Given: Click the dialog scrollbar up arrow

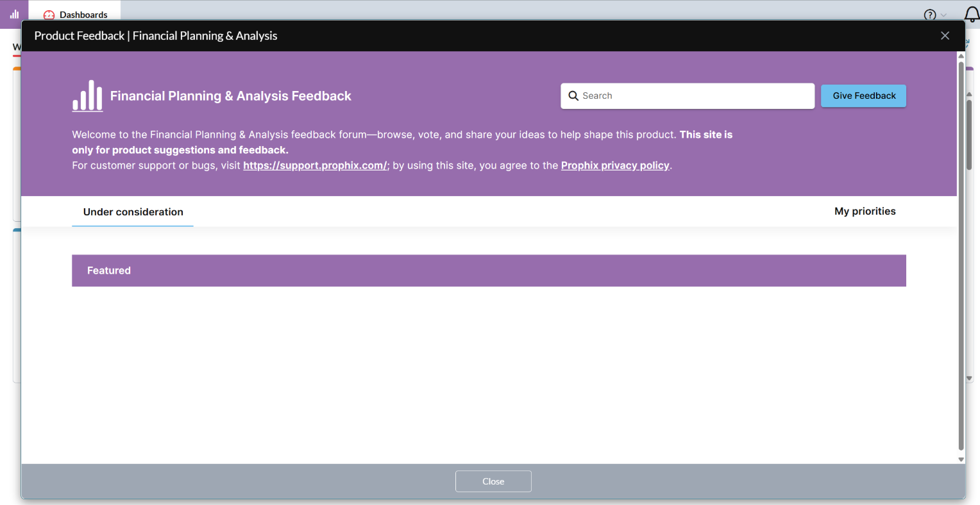Looking at the screenshot, I should point(961,56).
